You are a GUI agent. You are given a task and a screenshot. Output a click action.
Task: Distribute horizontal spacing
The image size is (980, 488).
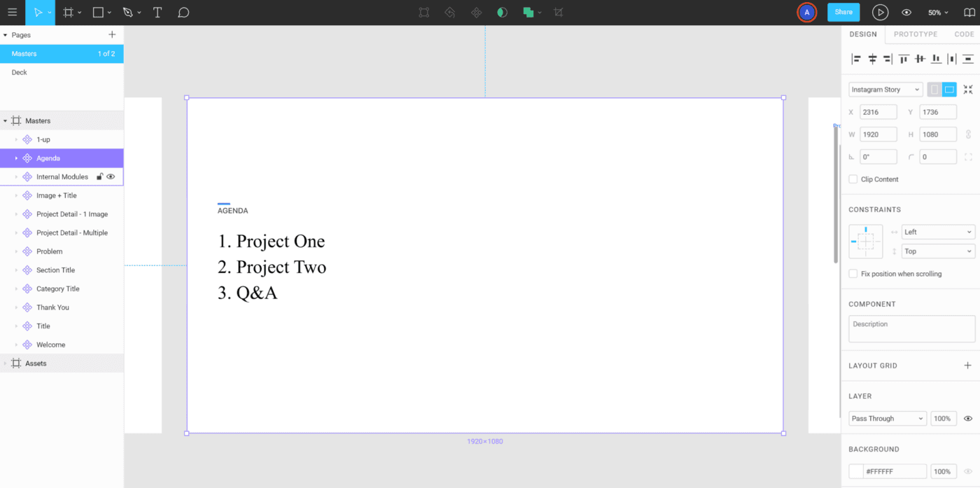952,60
